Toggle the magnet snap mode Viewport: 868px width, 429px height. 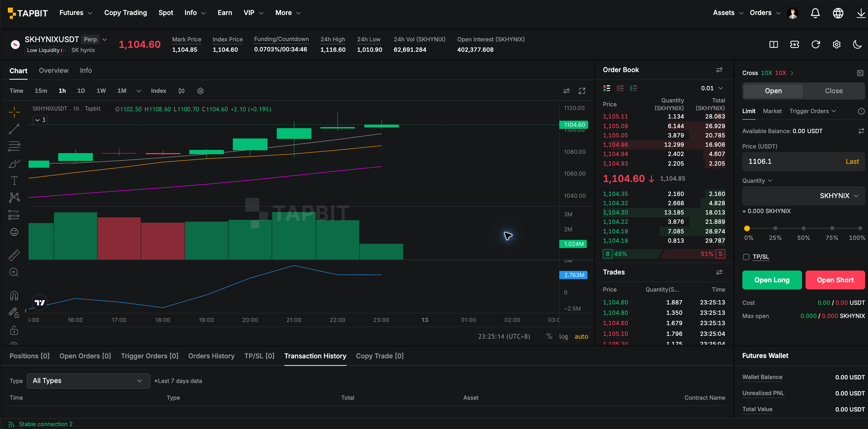[14, 296]
